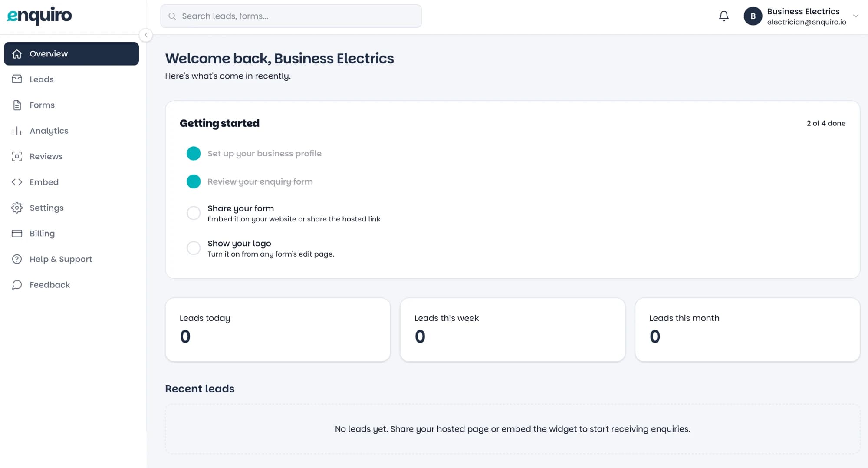868x468 pixels.
Task: Check the 'Show your logo' circle
Action: point(194,248)
